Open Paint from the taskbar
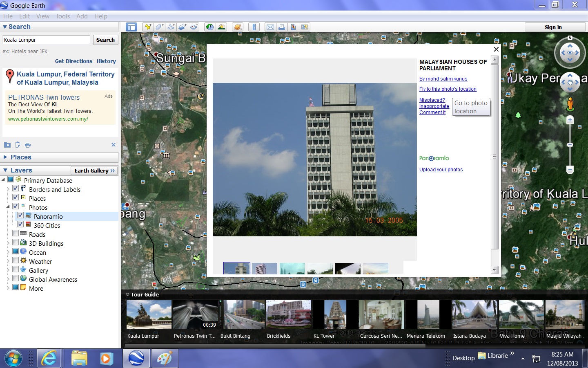Screen dimensions: 588x368 165,359
